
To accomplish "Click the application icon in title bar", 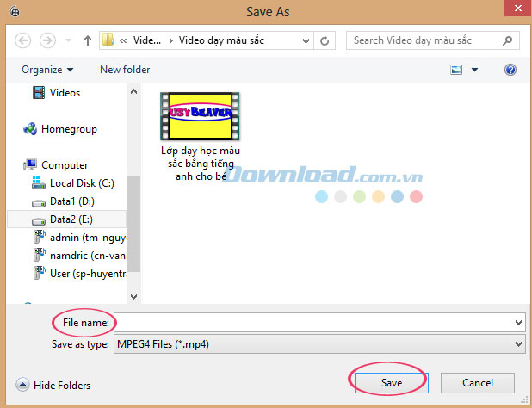I will coord(15,12).
